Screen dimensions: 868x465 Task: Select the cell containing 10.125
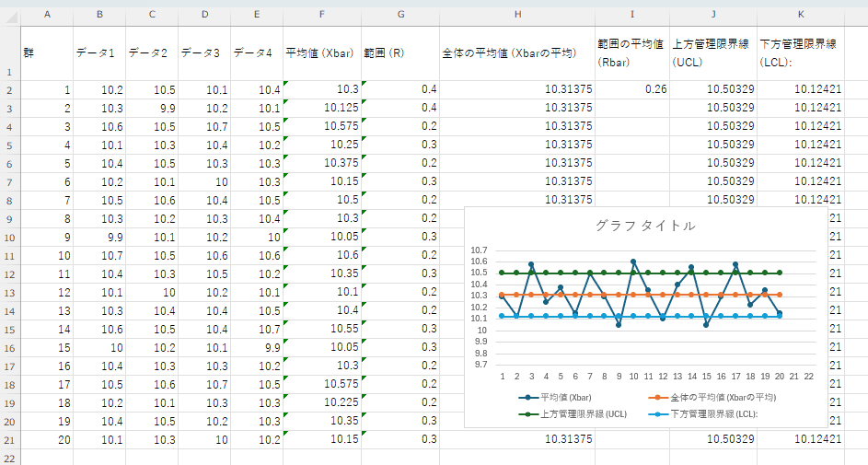click(x=322, y=108)
